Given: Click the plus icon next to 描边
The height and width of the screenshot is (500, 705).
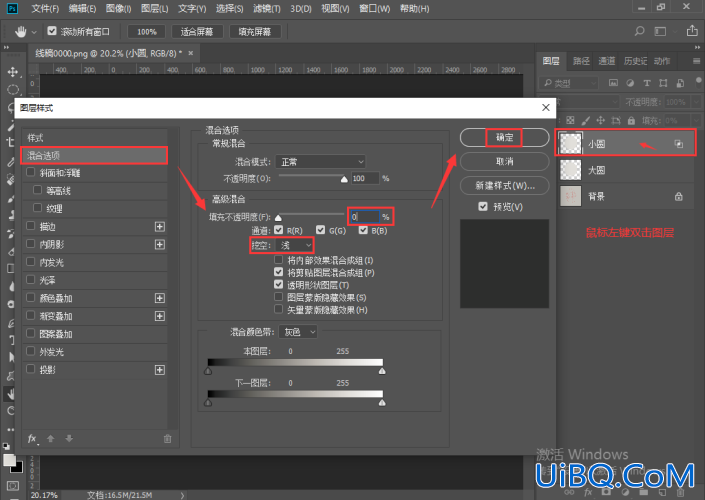Looking at the screenshot, I should coord(160,227).
